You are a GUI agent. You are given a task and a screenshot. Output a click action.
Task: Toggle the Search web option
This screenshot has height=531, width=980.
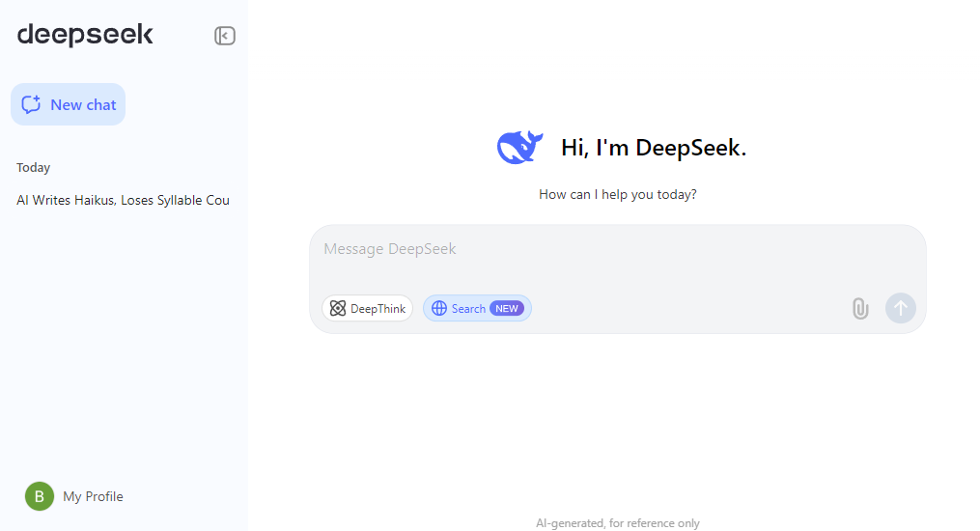(478, 309)
